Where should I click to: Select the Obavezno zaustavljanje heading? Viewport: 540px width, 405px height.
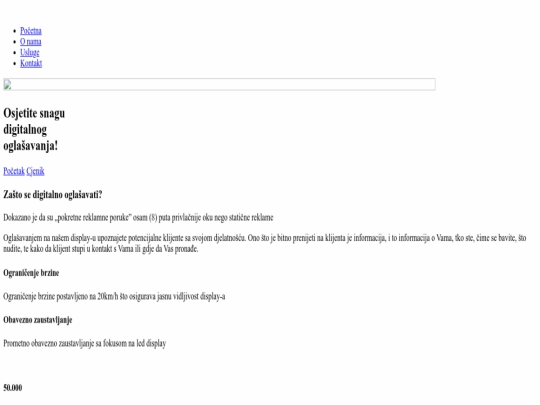point(38,320)
